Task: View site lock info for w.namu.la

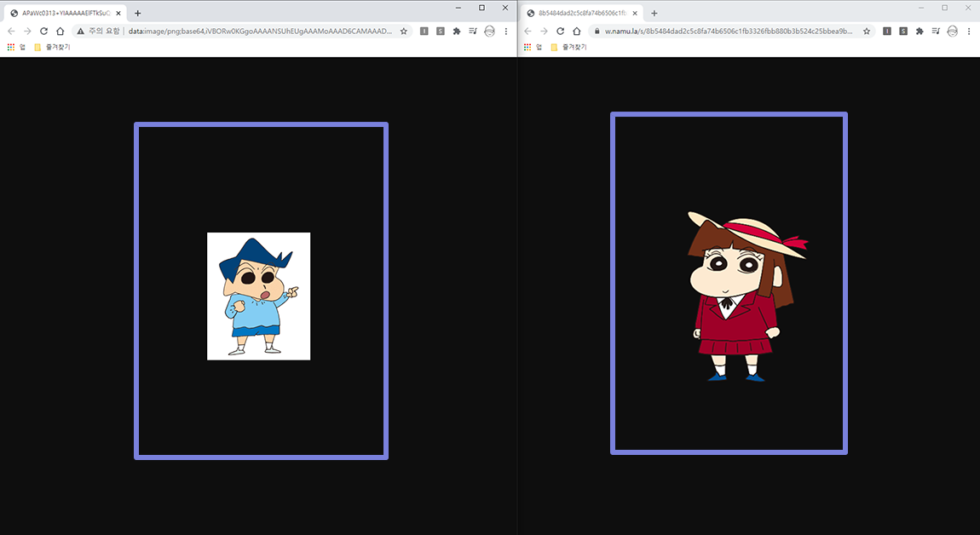Action: pyautogui.click(x=597, y=32)
